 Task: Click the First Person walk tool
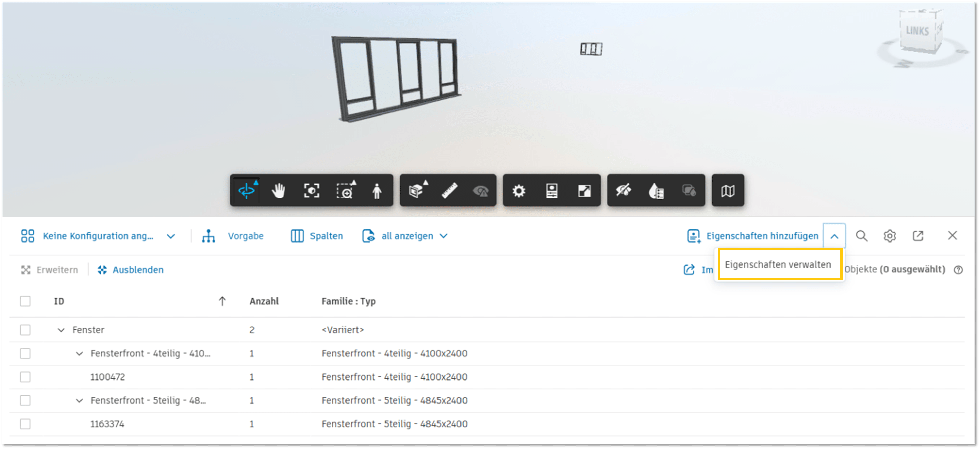click(377, 190)
